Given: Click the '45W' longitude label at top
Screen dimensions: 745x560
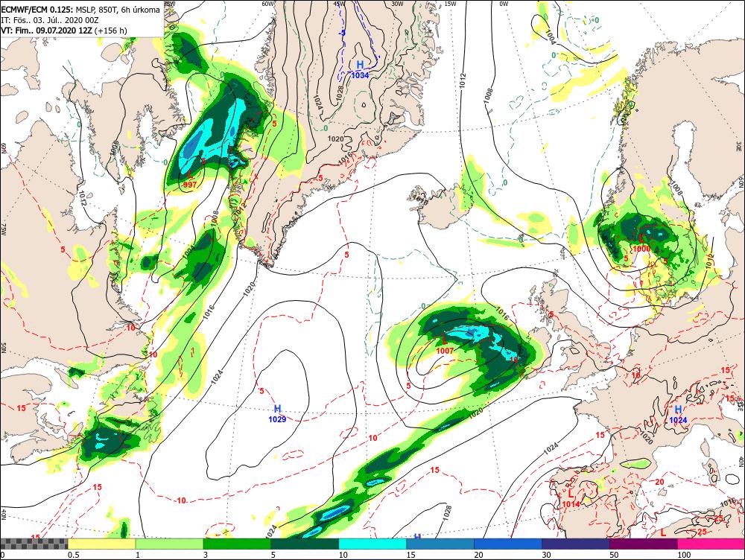Looking at the screenshot, I should pyautogui.click(x=340, y=4).
